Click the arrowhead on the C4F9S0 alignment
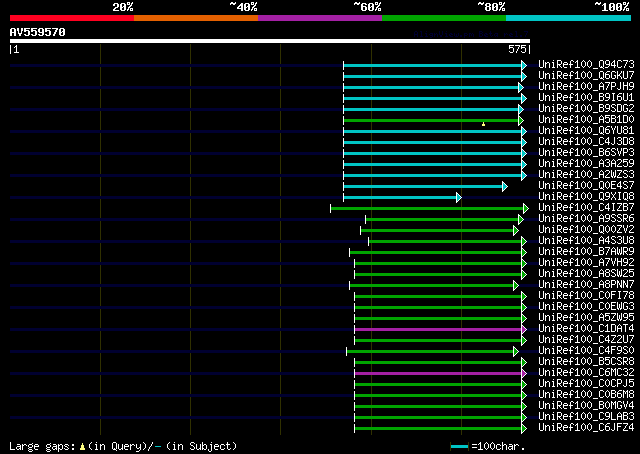The width and height of the screenshot is (640, 454). pyautogui.click(x=516, y=352)
